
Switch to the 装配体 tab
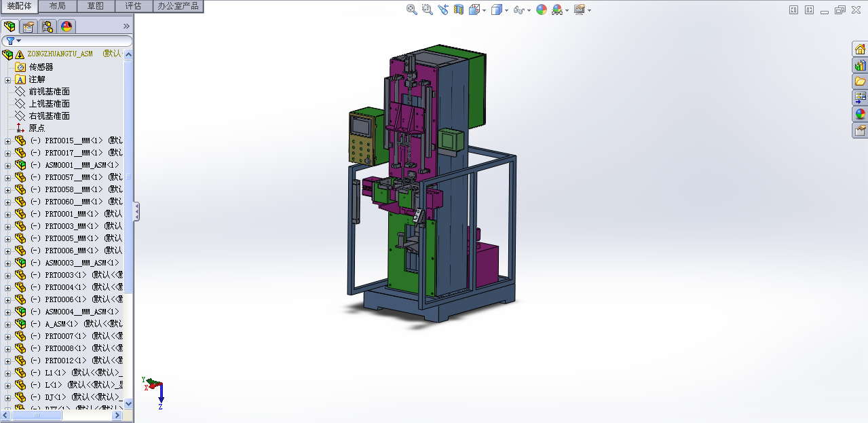[19, 6]
